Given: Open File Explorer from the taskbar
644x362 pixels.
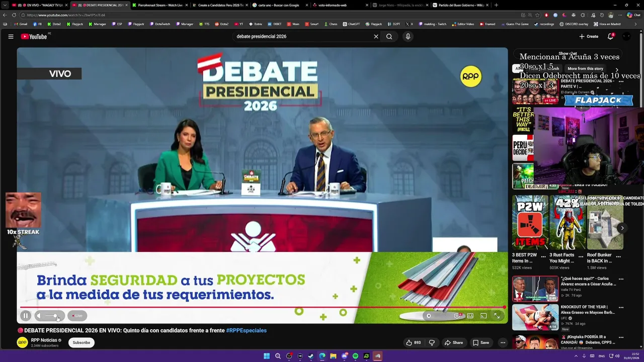Looking at the screenshot, I should (333, 356).
